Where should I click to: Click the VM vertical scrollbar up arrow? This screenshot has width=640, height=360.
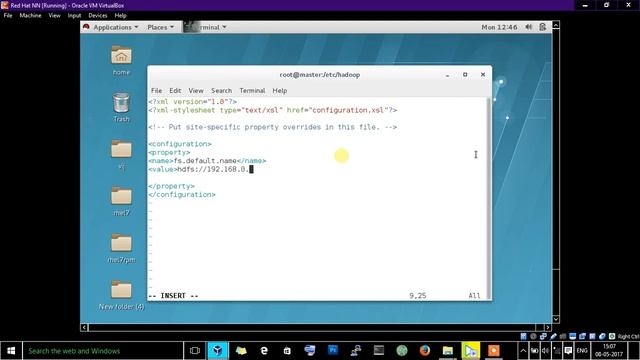point(556,25)
